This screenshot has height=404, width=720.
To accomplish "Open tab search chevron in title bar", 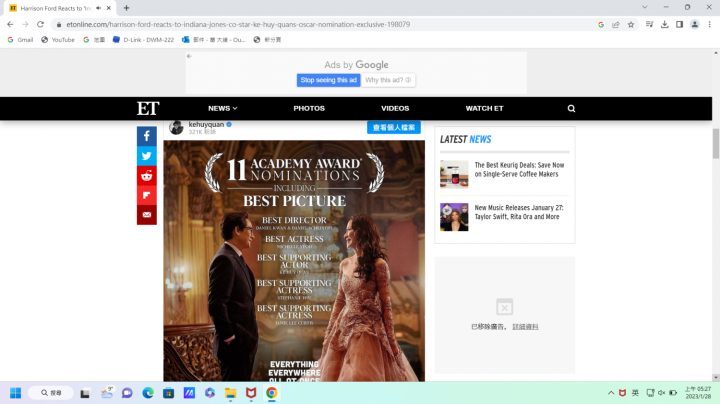I will [x=645, y=7].
